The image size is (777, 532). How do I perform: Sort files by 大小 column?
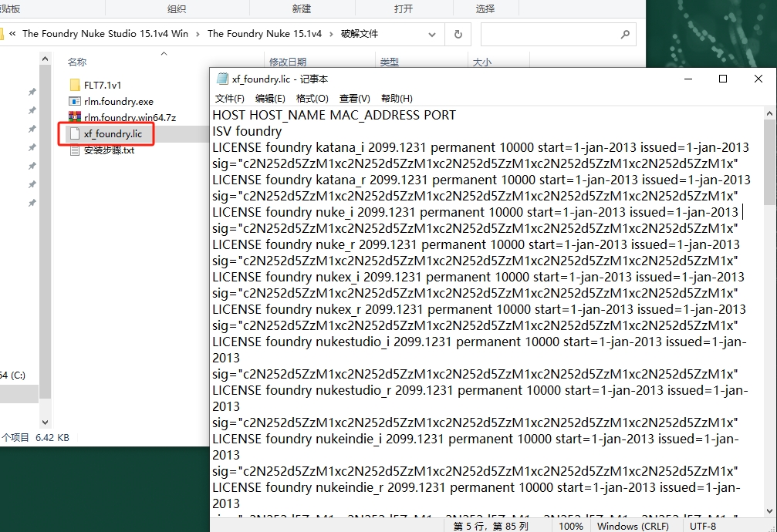482,62
